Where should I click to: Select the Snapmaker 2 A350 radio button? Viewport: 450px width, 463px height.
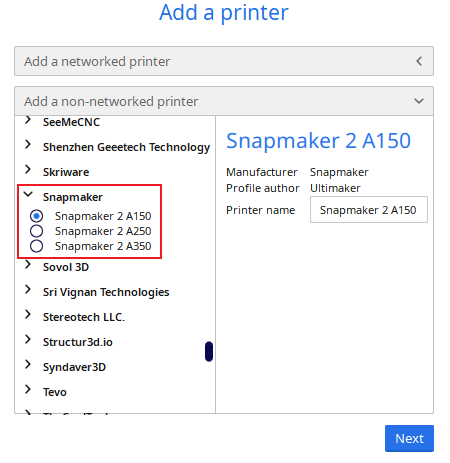tap(36, 246)
